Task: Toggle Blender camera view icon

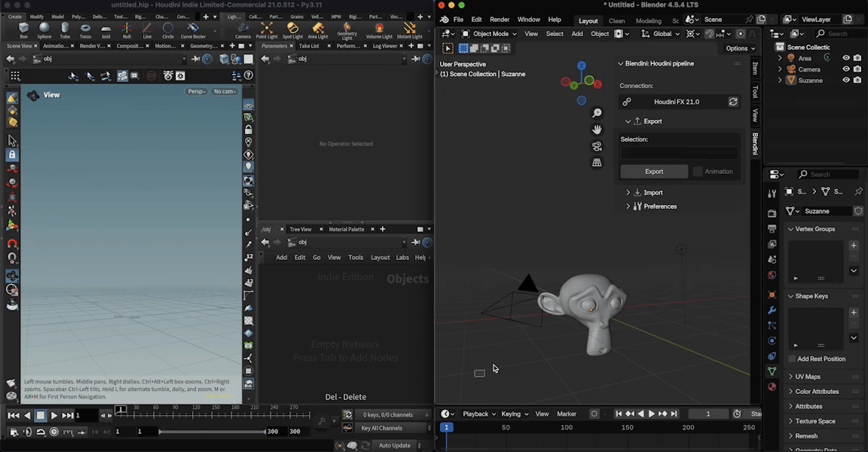Action: 597,146
